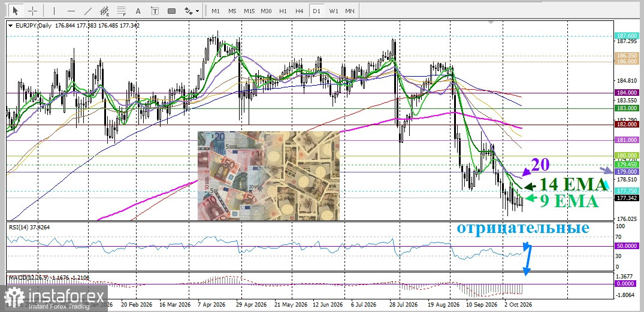Toggle the D1 daily timeframe

click(x=316, y=11)
